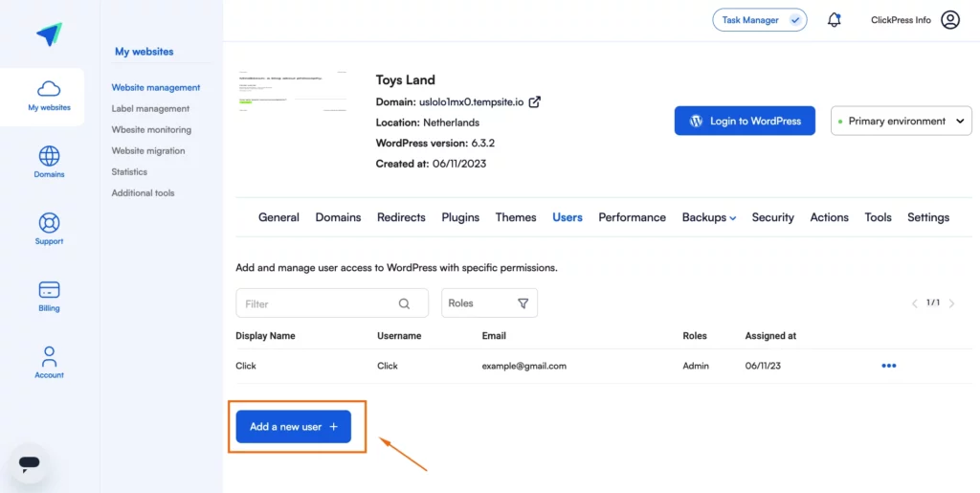The image size is (980, 493).
Task: Open the chat bubble widget
Action: click(29, 463)
